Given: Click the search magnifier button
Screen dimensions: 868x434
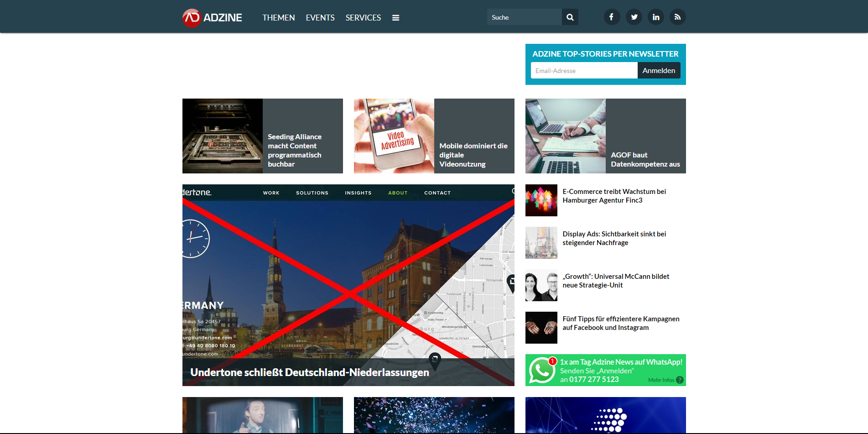Looking at the screenshot, I should [x=570, y=17].
